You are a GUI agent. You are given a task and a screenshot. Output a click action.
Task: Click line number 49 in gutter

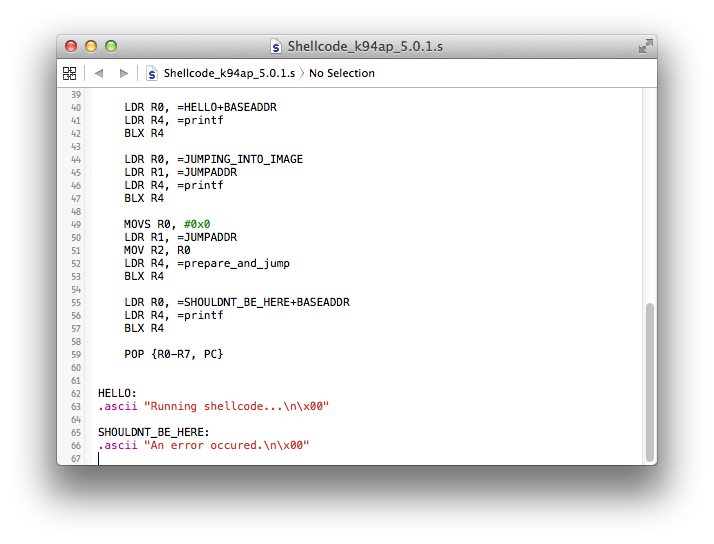[x=76, y=224]
